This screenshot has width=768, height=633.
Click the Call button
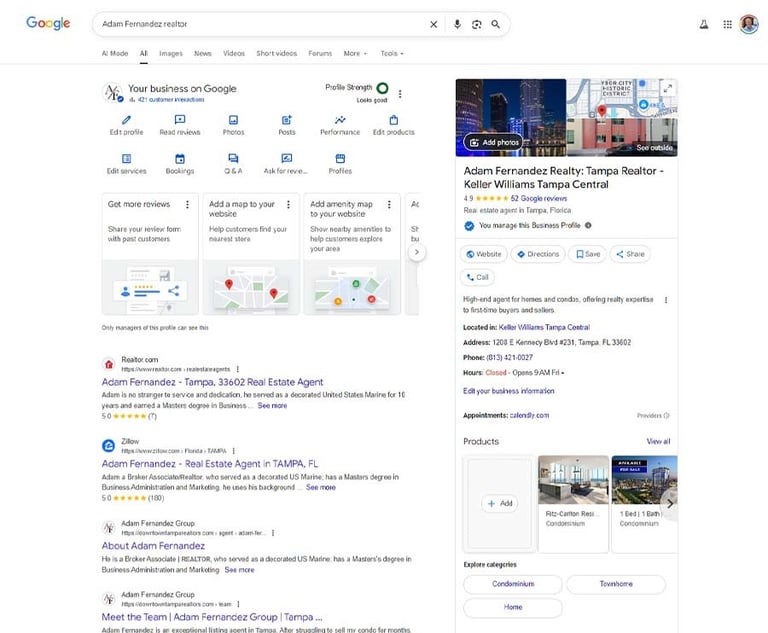(x=478, y=277)
